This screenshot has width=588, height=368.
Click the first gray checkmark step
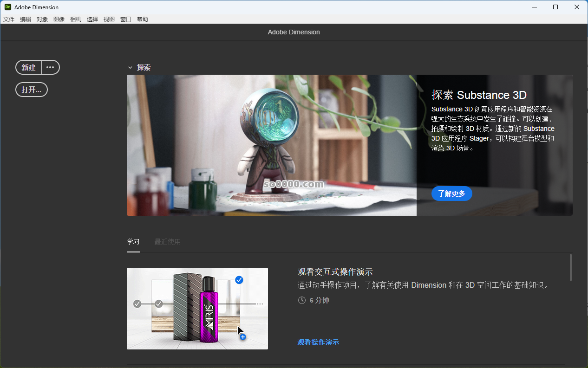[137, 303]
